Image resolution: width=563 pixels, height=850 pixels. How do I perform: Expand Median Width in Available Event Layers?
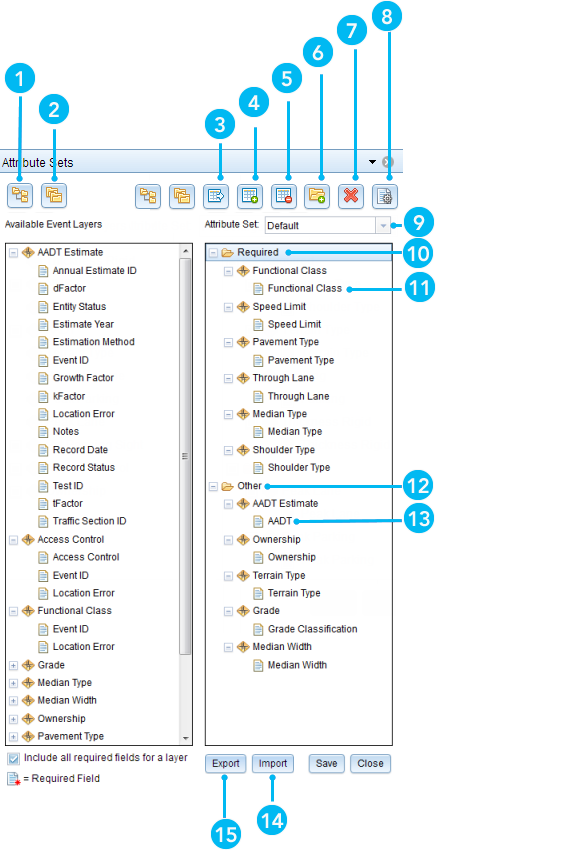(14, 701)
